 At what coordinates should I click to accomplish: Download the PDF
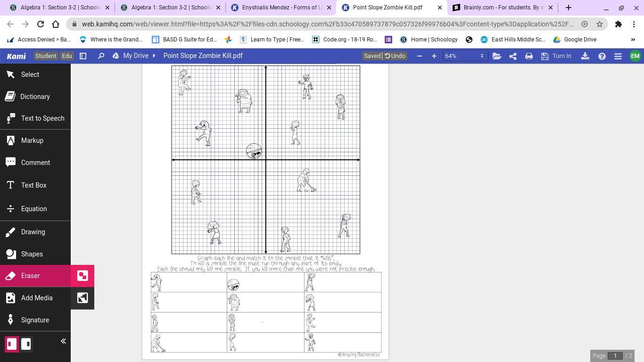585,56
